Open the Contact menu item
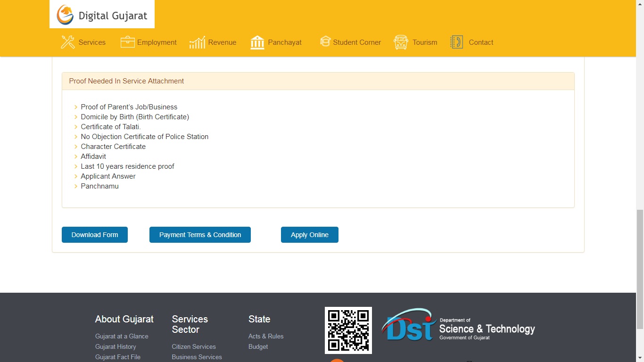 coord(481,42)
